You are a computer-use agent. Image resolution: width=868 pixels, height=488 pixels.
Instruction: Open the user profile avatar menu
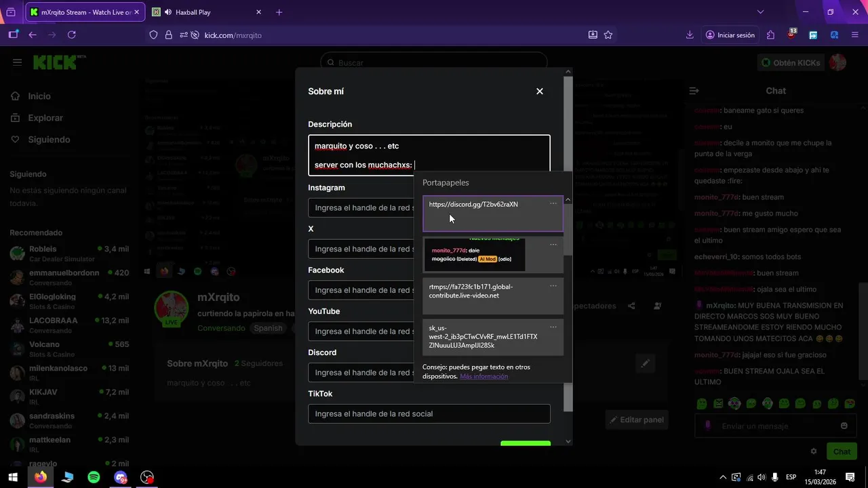pos(838,62)
